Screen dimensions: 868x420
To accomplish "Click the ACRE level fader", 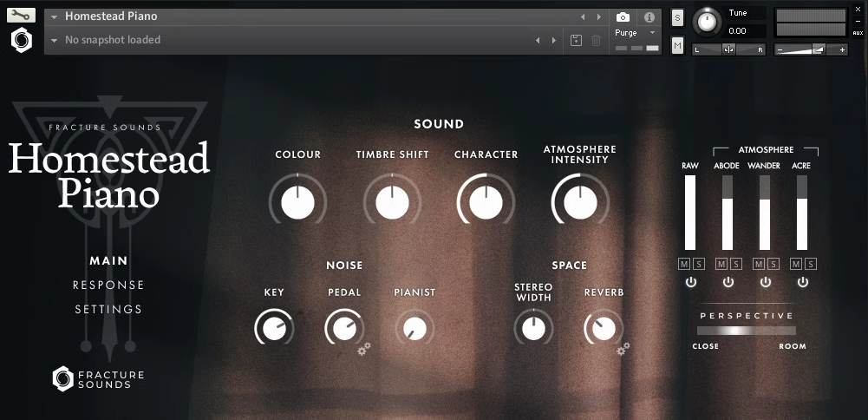I will [x=801, y=213].
